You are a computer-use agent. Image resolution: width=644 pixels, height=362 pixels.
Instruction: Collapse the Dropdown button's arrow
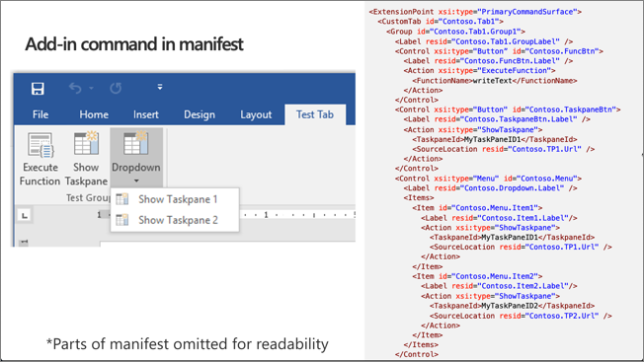136,181
